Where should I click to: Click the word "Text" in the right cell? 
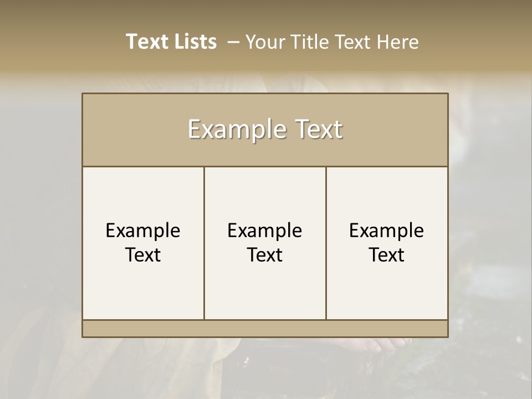[386, 255]
